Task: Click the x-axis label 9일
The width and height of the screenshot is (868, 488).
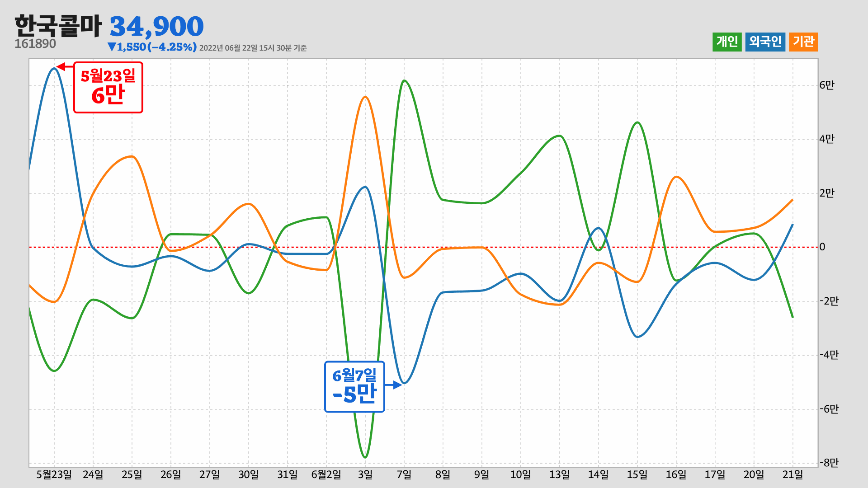Action: tap(482, 474)
